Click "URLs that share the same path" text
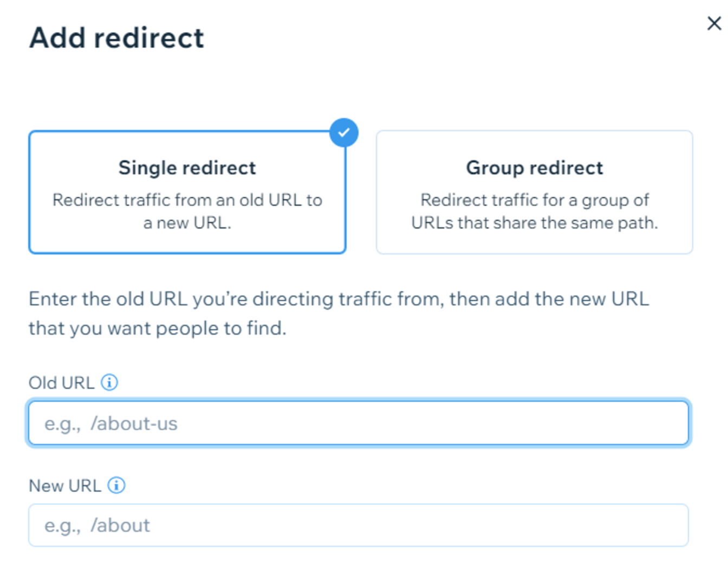 tap(534, 223)
